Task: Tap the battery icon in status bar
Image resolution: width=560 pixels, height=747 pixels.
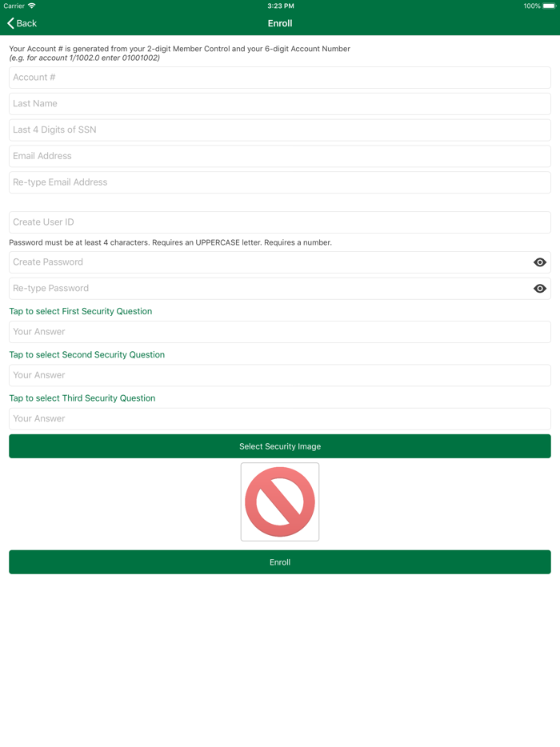Action: [550, 6]
